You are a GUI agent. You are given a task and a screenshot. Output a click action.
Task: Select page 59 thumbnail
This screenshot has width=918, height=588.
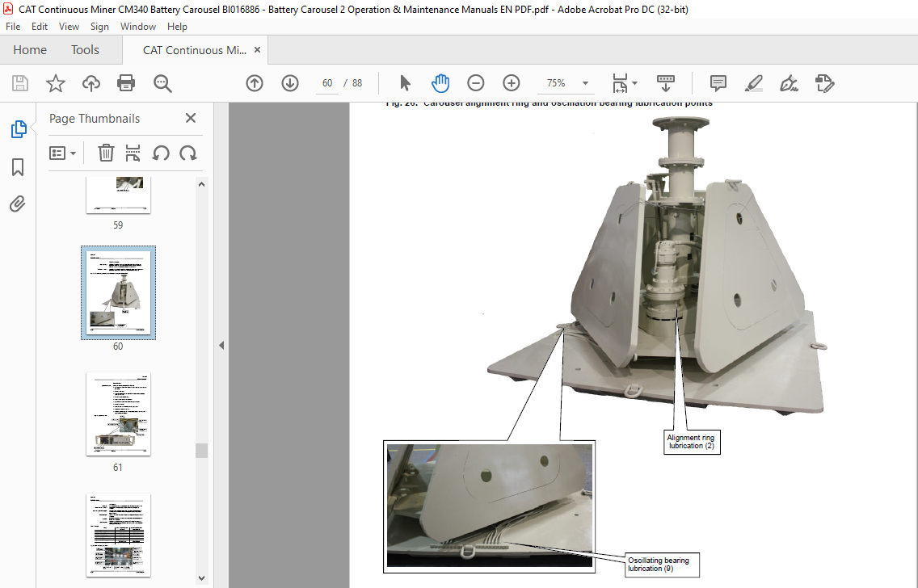click(x=118, y=195)
